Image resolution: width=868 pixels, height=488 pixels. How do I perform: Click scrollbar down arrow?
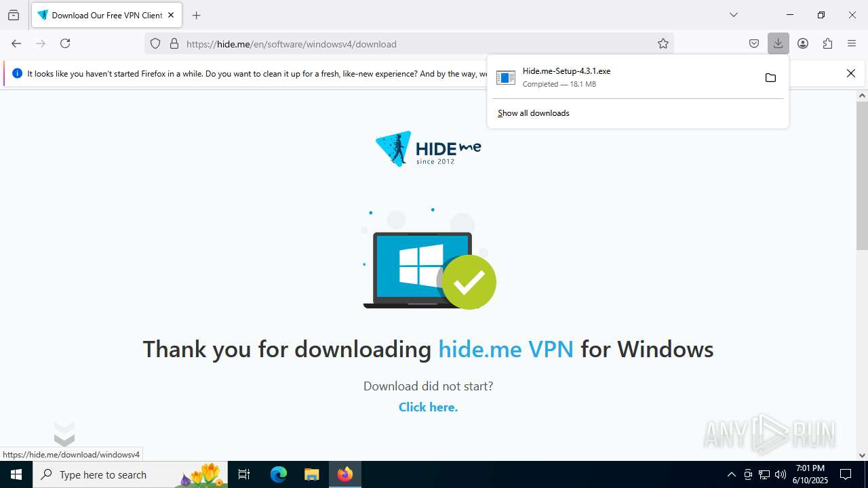pyautogui.click(x=862, y=455)
